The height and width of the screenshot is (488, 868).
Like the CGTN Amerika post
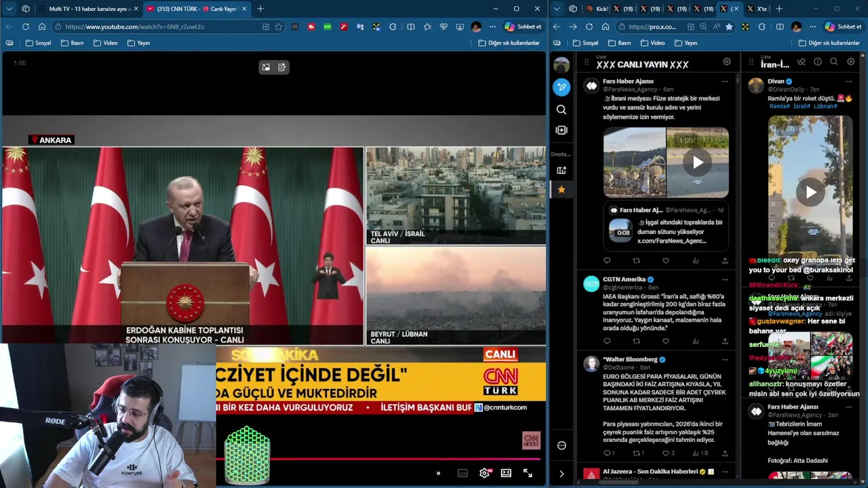coord(666,341)
